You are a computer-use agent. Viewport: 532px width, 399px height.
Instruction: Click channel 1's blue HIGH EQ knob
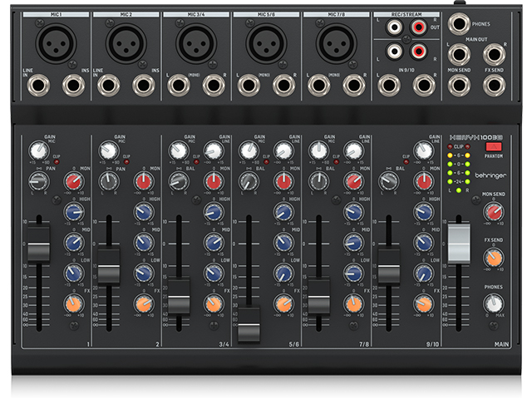pyautogui.click(x=71, y=211)
